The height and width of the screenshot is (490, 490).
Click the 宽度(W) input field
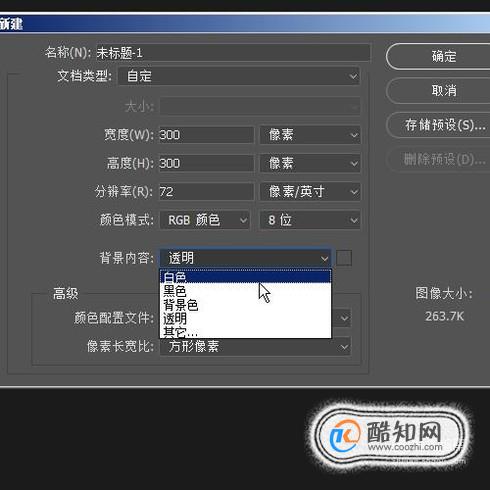tap(206, 135)
